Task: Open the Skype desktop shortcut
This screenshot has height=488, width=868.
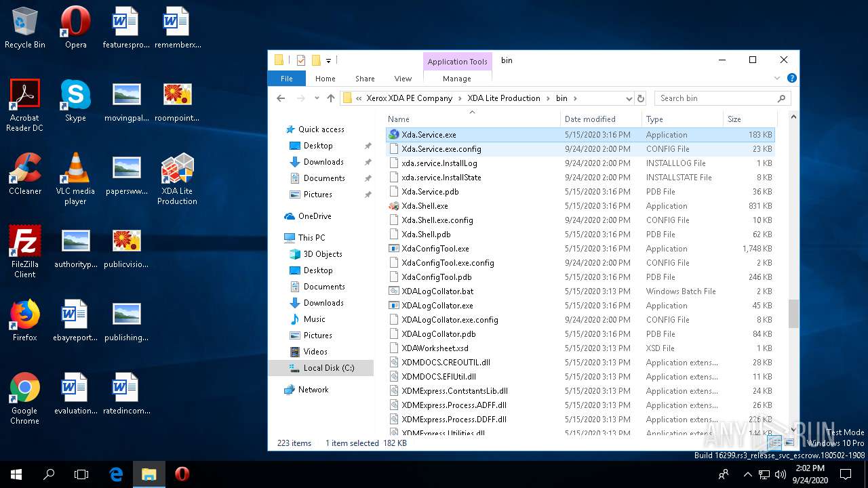Action: (75, 100)
